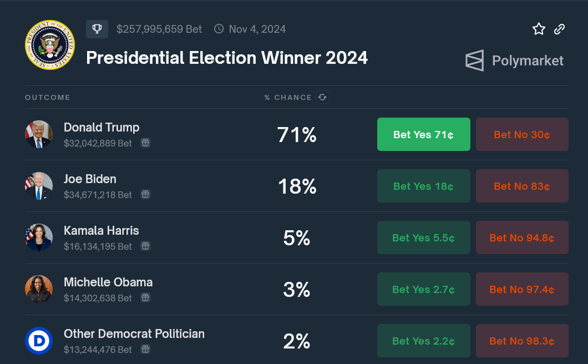Open Donald Trump's profile photo
The height and width of the screenshot is (364, 588).
pyautogui.click(x=39, y=134)
